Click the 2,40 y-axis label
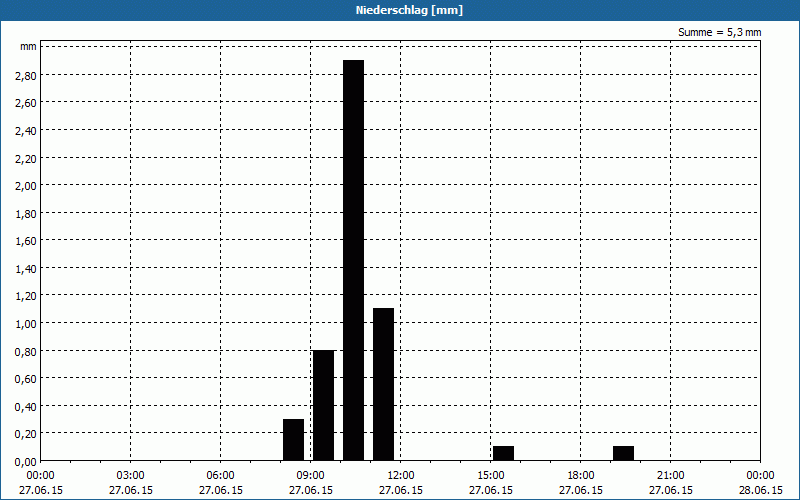The width and height of the screenshot is (800, 500). tap(26, 131)
